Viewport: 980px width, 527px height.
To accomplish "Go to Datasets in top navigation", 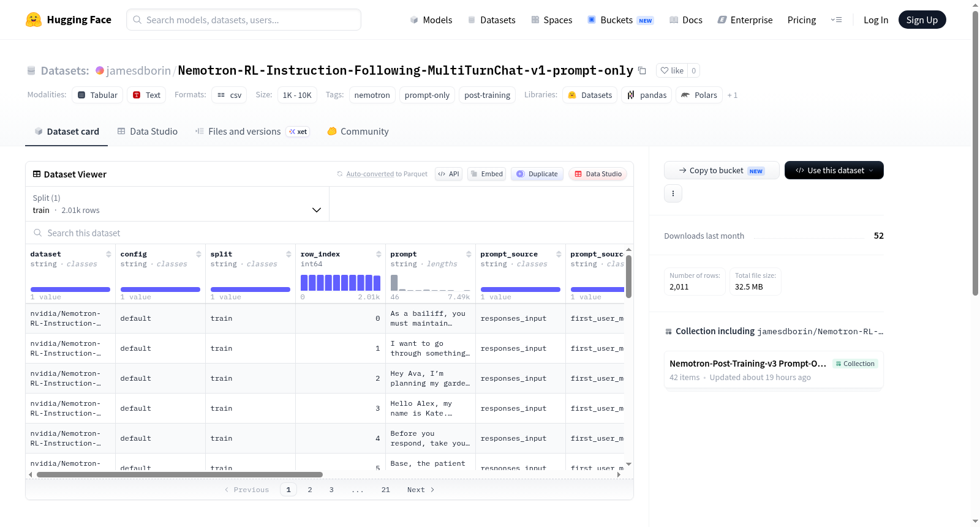I will (x=491, y=20).
